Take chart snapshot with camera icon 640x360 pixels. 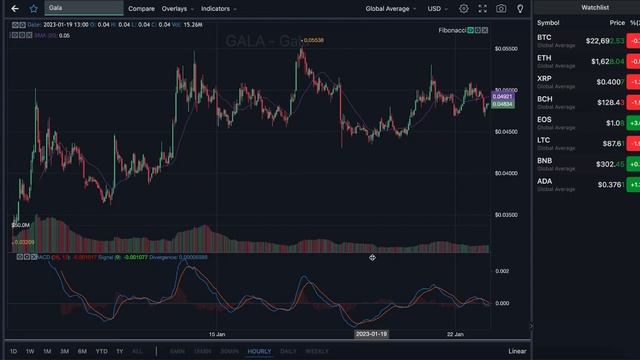coord(501,9)
